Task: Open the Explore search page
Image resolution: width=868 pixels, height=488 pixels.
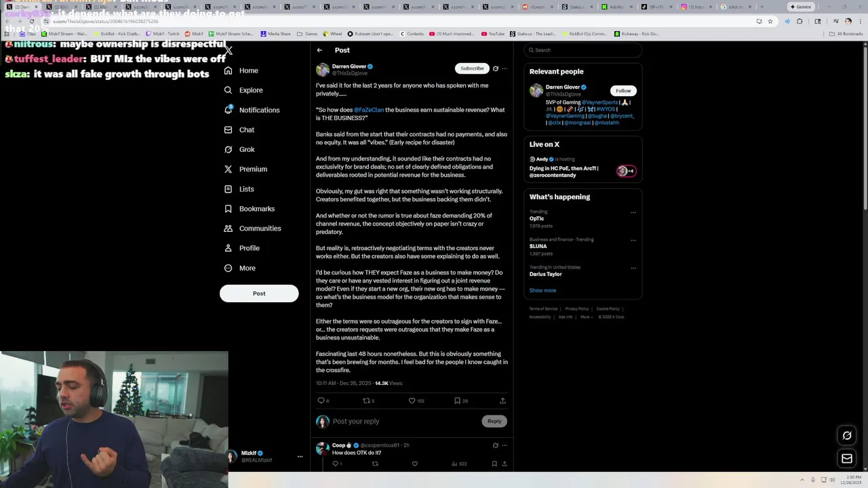Action: (x=243, y=90)
